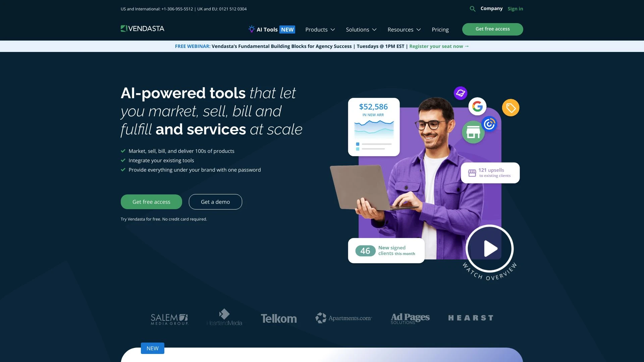Screen dimensions: 644x362
Task: Click the Google icon badge on hero image
Action: (x=477, y=106)
